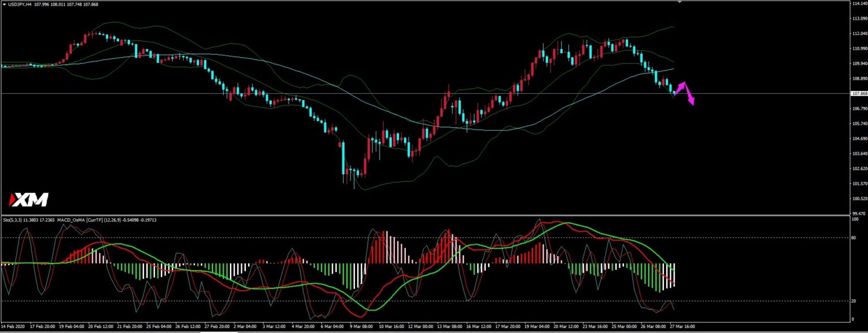Click the 100.520 price scale label

click(859, 198)
